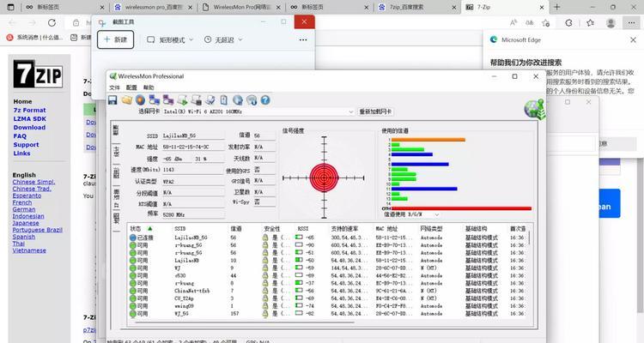Open the yellow folder icon in WirelessMon toolbar
Screen dimensions: 644x343
(x=127, y=100)
